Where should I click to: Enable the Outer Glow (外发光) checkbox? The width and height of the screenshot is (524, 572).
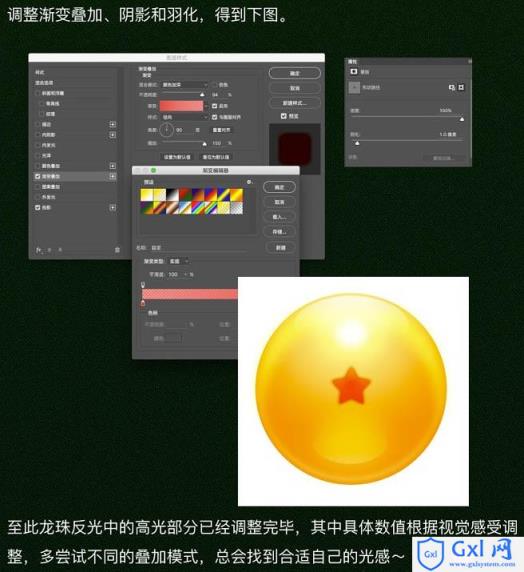coord(38,197)
